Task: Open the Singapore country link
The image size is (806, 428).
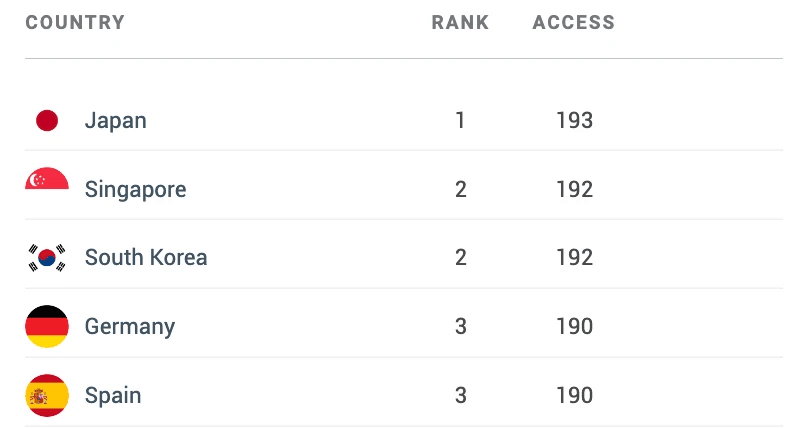Action: point(135,190)
